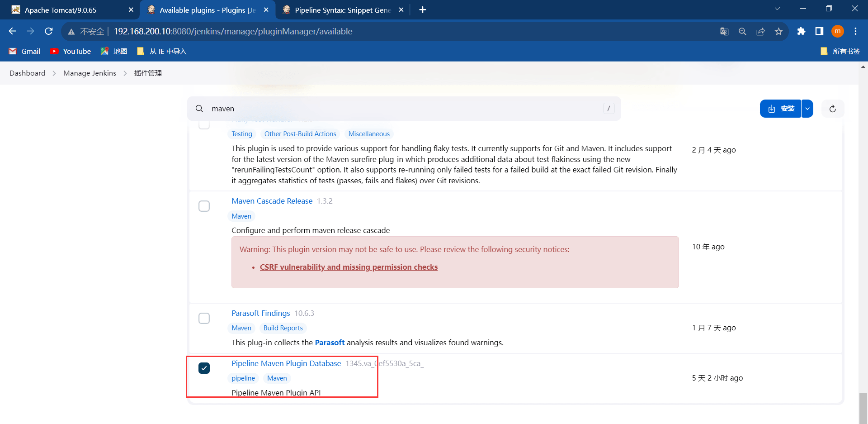Select Maven tag under Parasoft Findings
Viewport: 868px width, 424px height.
click(x=241, y=328)
